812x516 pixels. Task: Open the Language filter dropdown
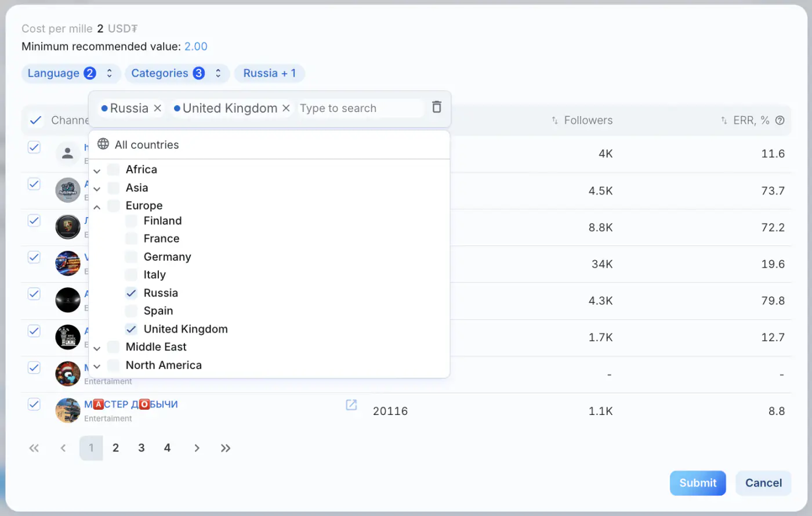pyautogui.click(x=71, y=73)
